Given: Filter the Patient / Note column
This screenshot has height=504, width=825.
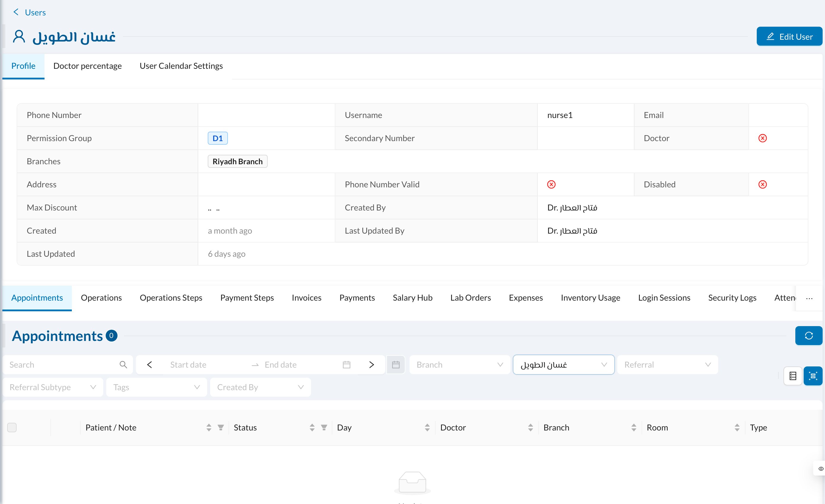Looking at the screenshot, I should tap(221, 428).
